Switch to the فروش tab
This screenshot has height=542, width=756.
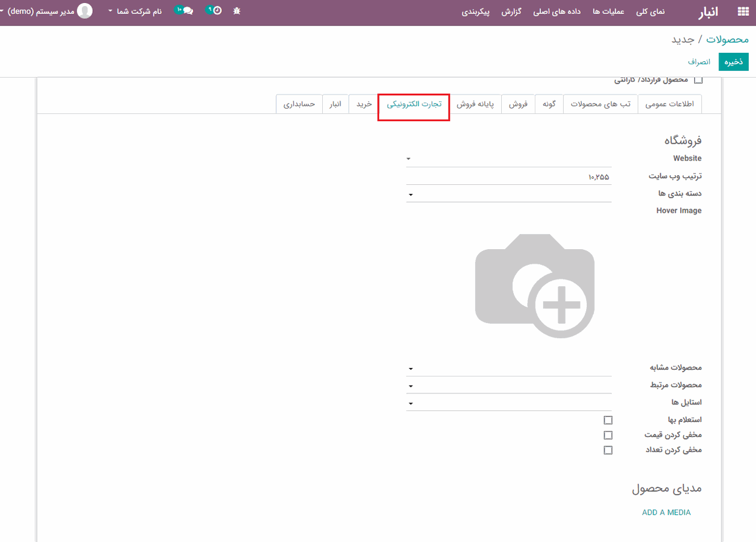click(518, 104)
